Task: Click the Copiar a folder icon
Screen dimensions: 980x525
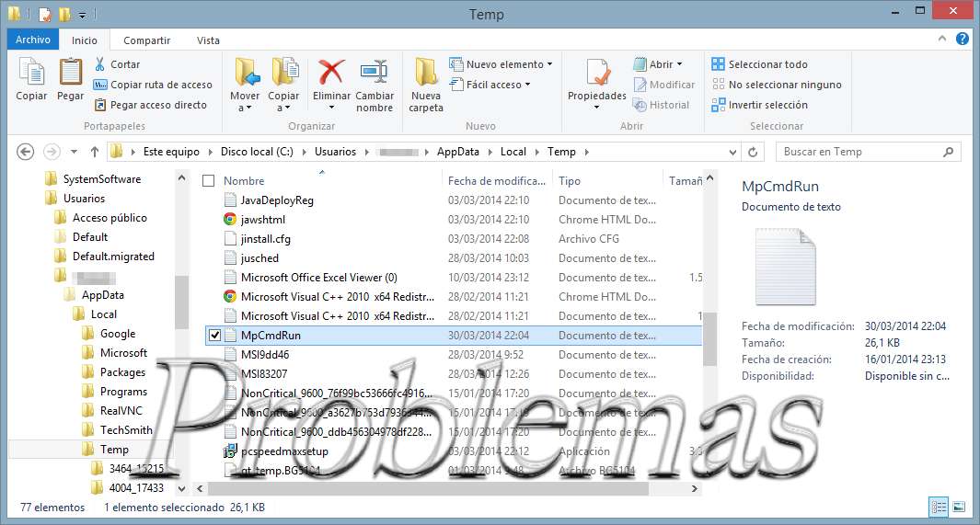Action: tap(283, 72)
